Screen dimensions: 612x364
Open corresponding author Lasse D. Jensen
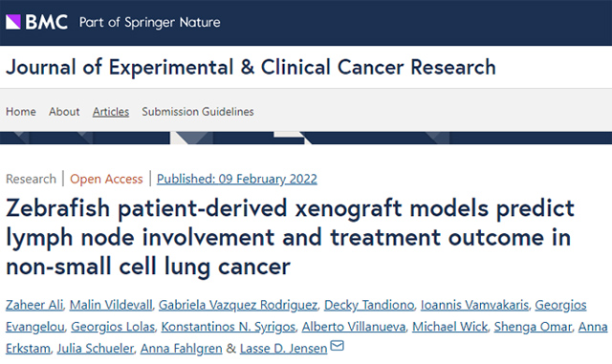283,349
